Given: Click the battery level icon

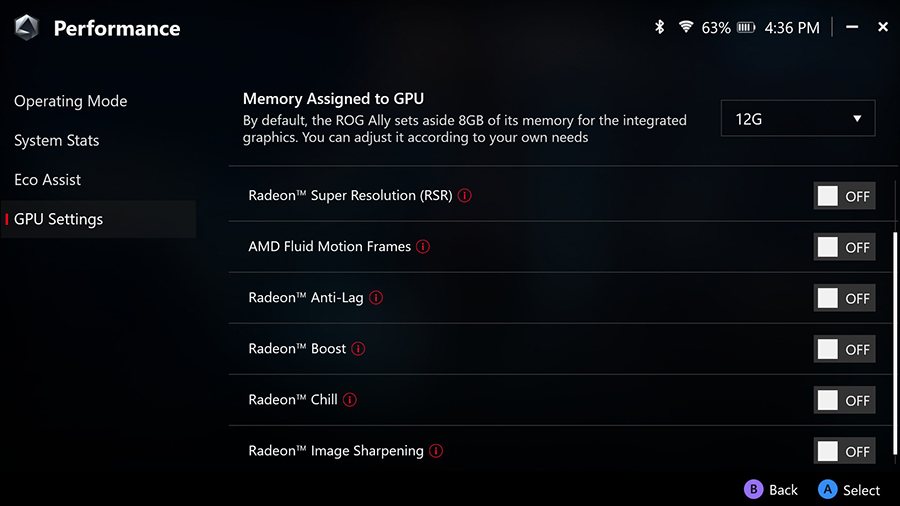Looking at the screenshot, I should pos(746,27).
